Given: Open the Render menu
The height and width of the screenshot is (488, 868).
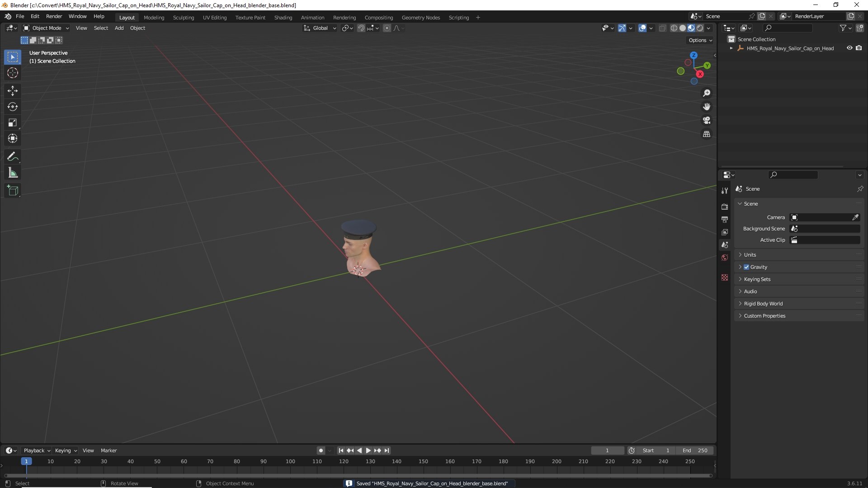Looking at the screenshot, I should (x=54, y=16).
